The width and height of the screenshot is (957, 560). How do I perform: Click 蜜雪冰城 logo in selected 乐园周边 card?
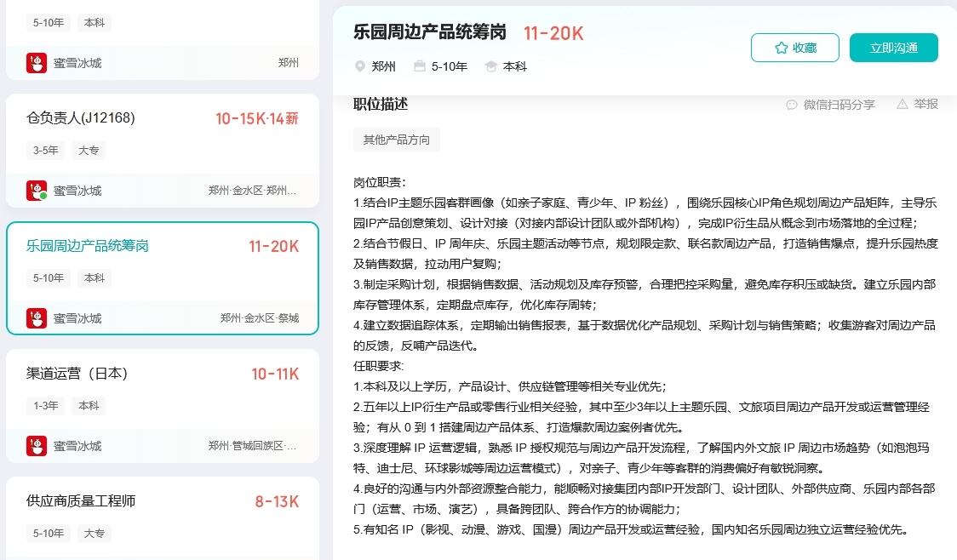tap(37, 318)
